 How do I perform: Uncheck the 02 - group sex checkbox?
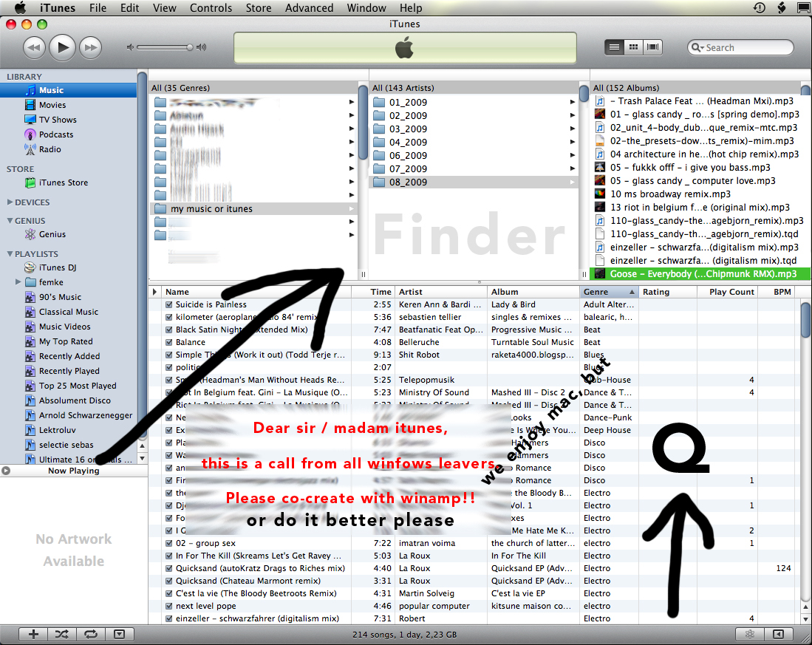tap(168, 544)
